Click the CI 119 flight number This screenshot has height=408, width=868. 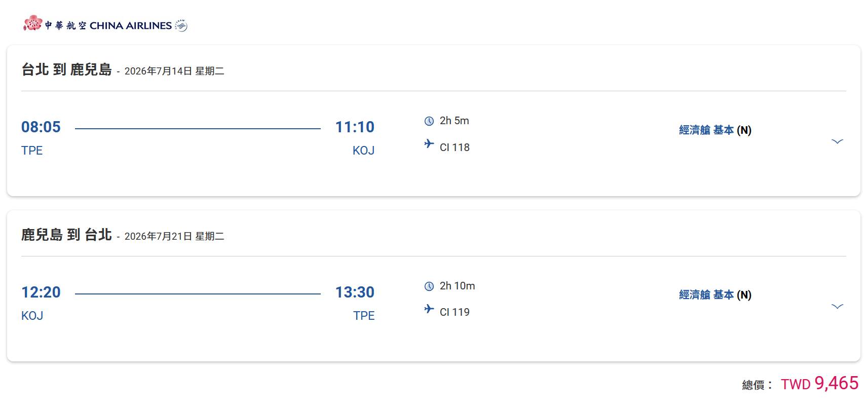click(x=455, y=312)
